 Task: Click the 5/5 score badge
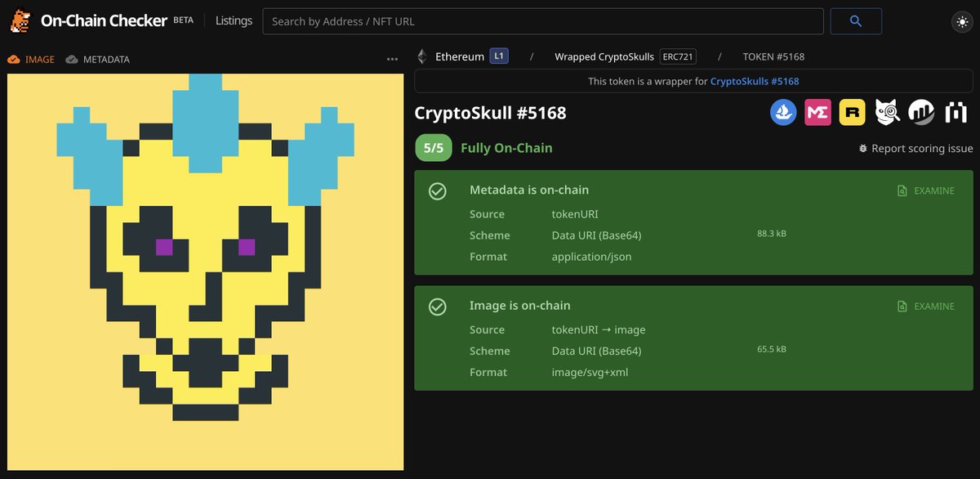tap(433, 148)
